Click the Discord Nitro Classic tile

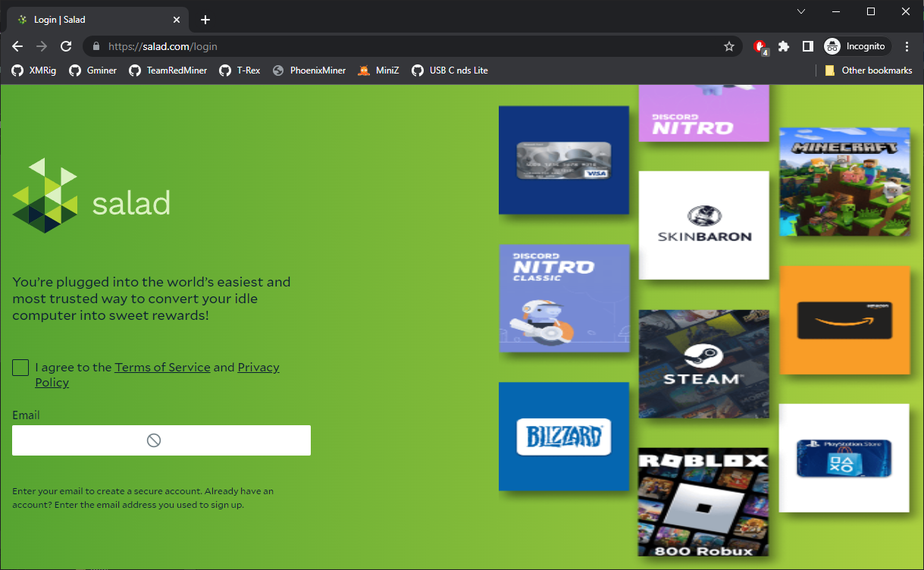click(564, 299)
